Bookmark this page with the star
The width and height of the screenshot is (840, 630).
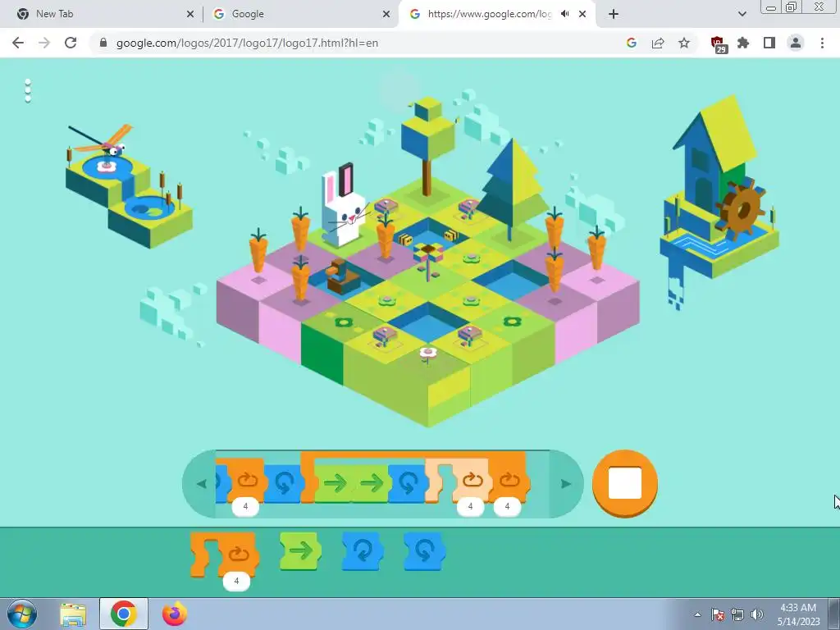[x=684, y=43]
